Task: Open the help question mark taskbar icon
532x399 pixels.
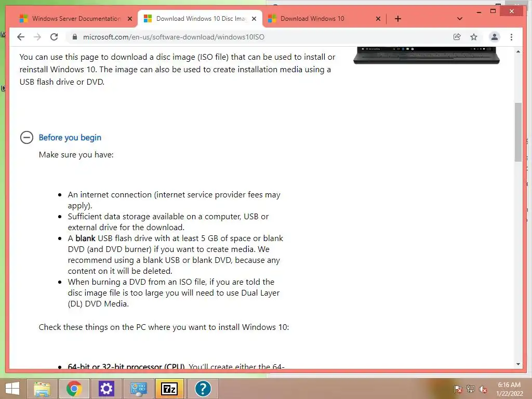Action: (x=203, y=389)
